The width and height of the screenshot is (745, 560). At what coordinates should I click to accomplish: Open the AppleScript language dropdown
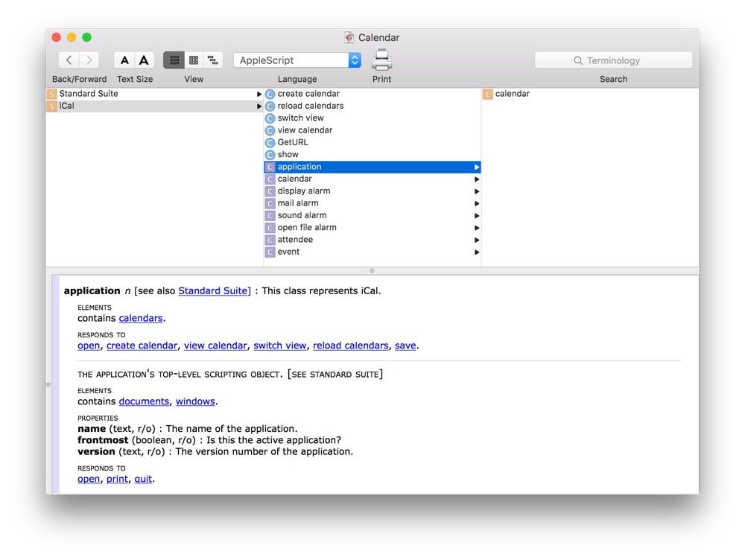click(297, 60)
